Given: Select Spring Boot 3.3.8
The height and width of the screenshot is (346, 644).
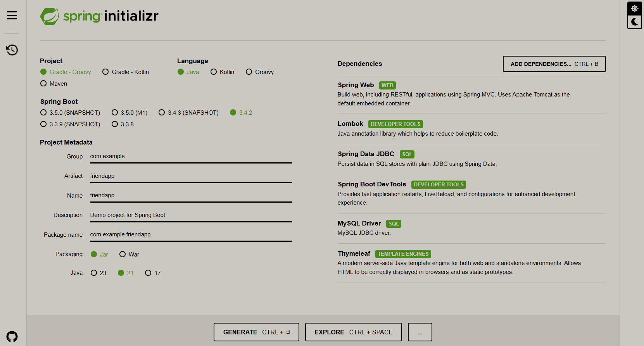Looking at the screenshot, I should pos(123,124).
